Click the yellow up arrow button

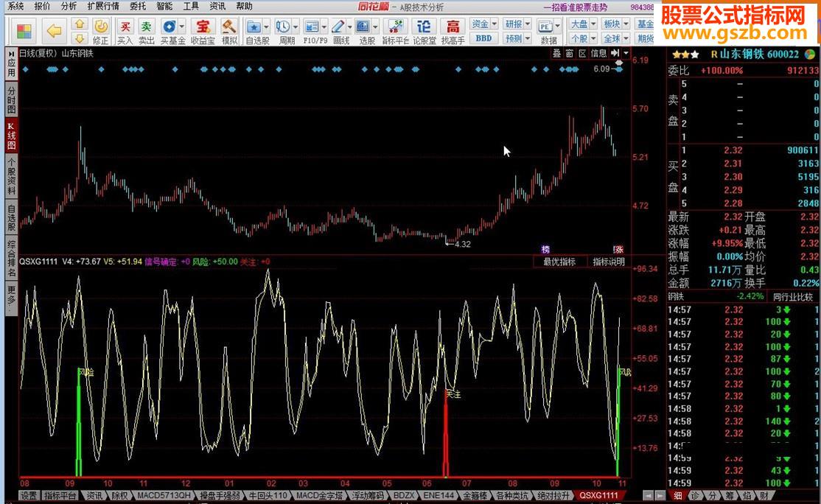click(x=80, y=24)
